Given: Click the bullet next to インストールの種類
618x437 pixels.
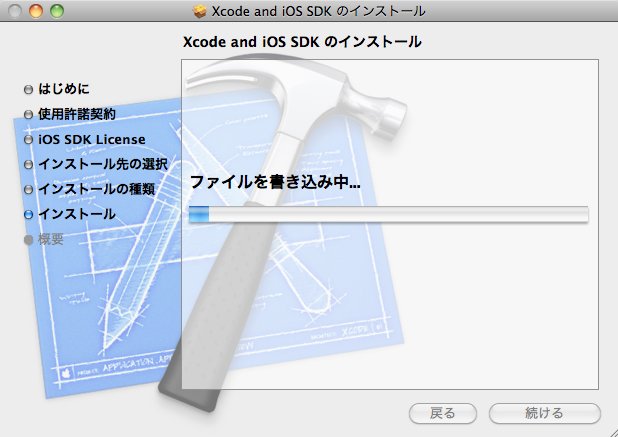Looking at the screenshot, I should coord(28,190).
